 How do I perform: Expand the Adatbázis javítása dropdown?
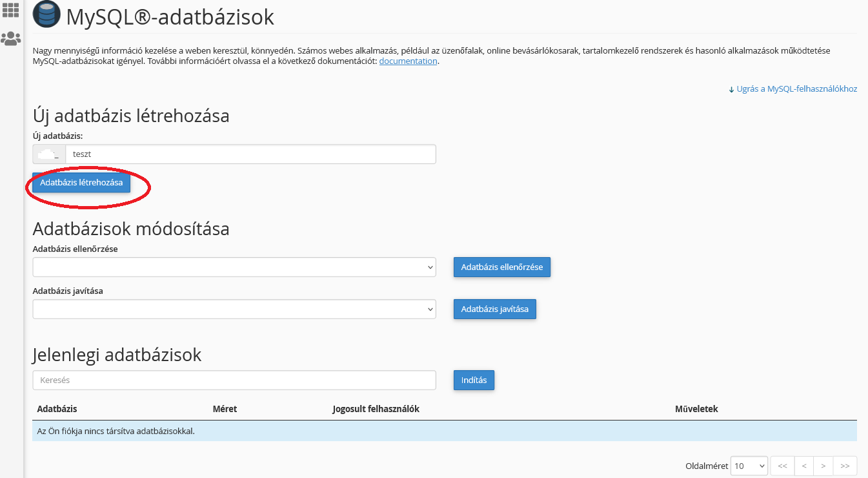(x=234, y=309)
